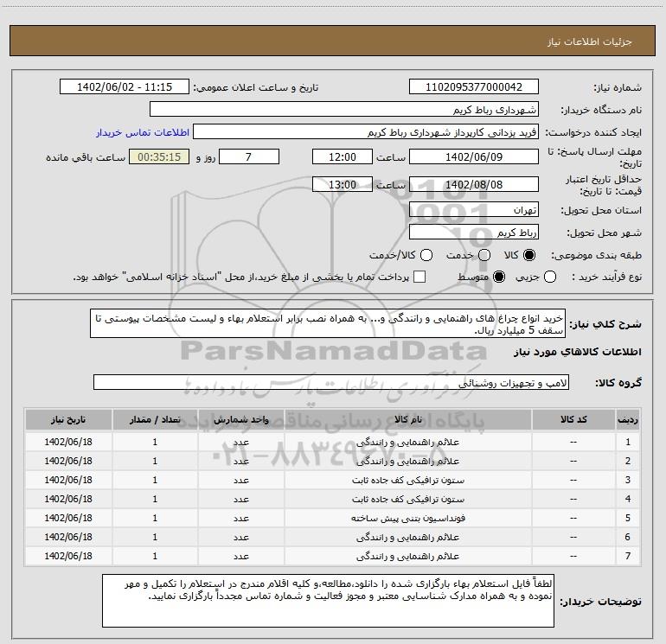Click the buyer notes text area توضیحات خریدار
Screen dimensions: 666x644
click(328, 600)
